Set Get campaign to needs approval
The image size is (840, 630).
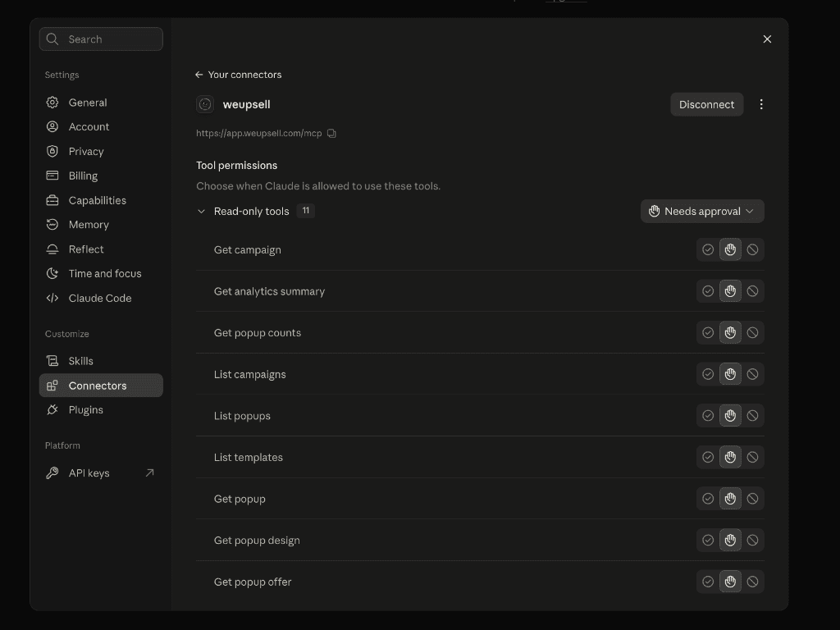coord(730,249)
